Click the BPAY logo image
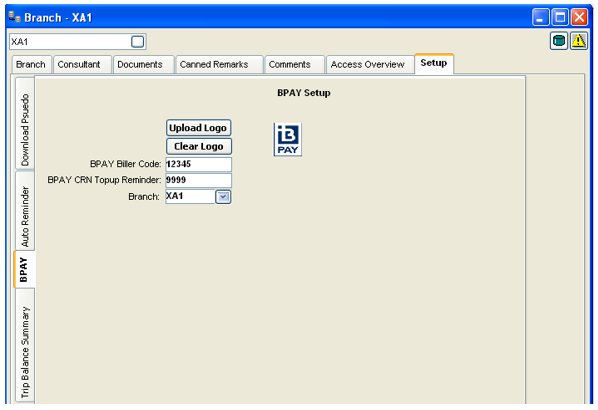Viewport: 598px width, 410px height. click(288, 140)
